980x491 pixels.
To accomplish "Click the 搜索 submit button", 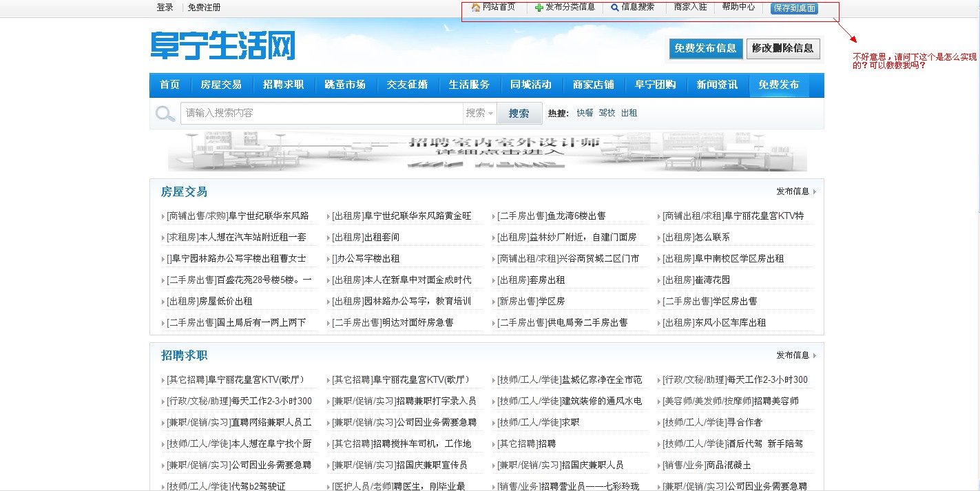I will (x=519, y=114).
